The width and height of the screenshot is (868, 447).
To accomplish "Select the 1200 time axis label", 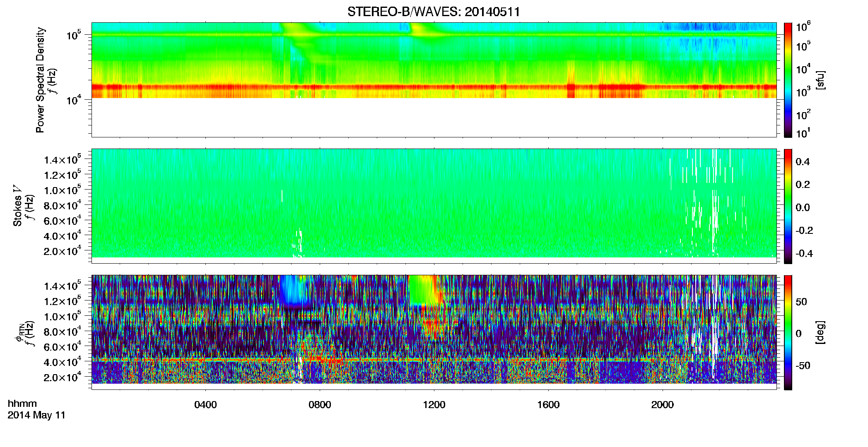I will (x=434, y=405).
